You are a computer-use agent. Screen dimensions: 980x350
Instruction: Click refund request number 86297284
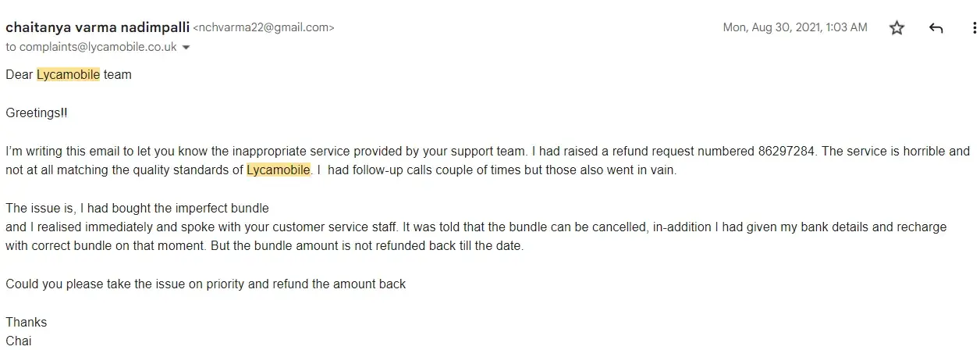(789, 152)
